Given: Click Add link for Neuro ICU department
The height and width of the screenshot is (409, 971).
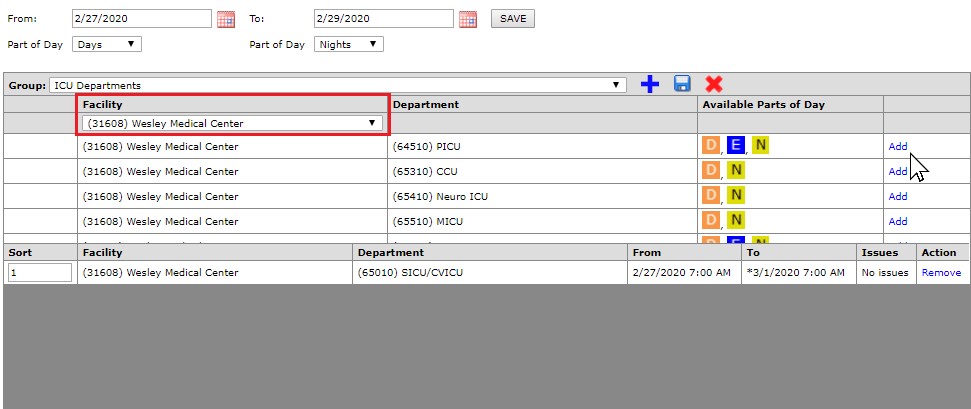Looking at the screenshot, I should click(x=898, y=196).
